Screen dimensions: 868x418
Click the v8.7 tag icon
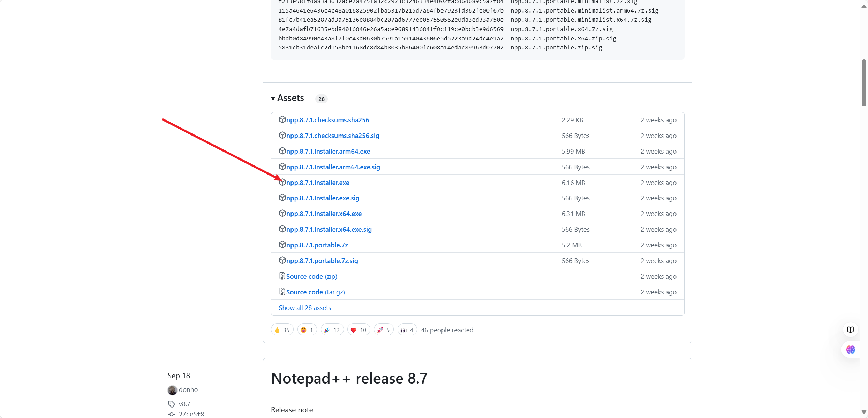[x=171, y=404]
